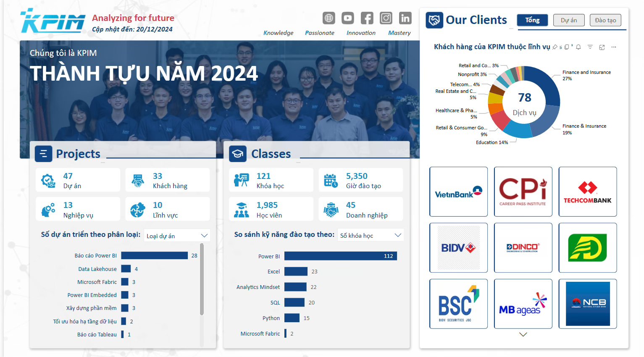Image resolution: width=644 pixels, height=357 pixels.
Task: Select the VietinBank client logo
Action: pos(458,192)
